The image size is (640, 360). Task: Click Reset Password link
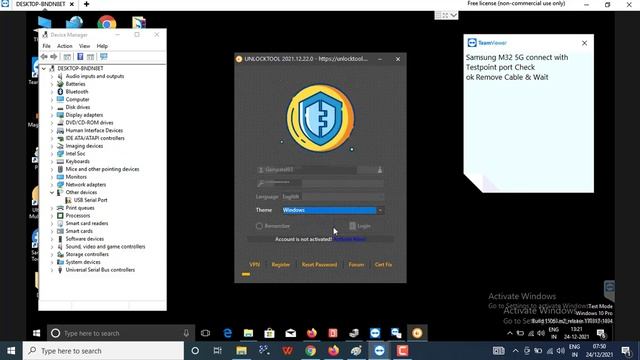coord(319,264)
